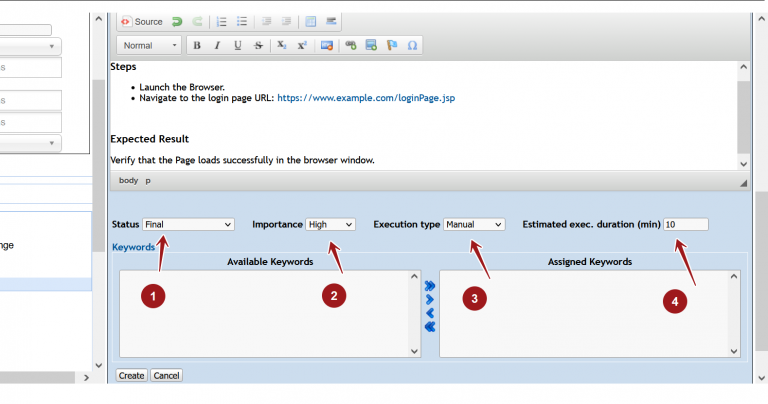Insert a bulleted list
Screen dimensions: 768x404
241,21
